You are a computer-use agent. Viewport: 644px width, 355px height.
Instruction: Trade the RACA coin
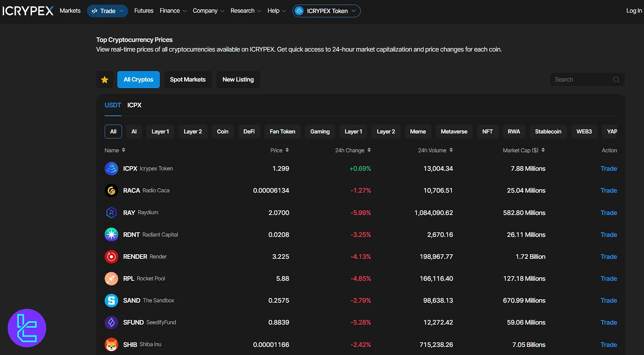[x=609, y=190]
